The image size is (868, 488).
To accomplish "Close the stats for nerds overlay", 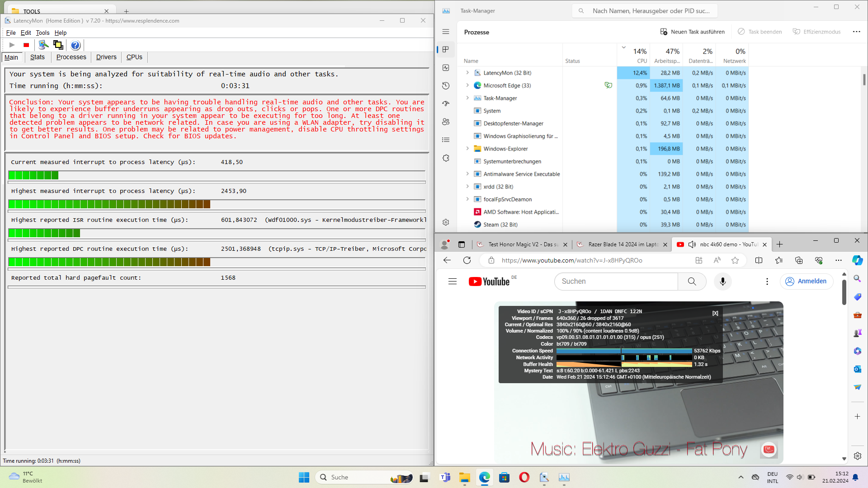I will tap(715, 313).
